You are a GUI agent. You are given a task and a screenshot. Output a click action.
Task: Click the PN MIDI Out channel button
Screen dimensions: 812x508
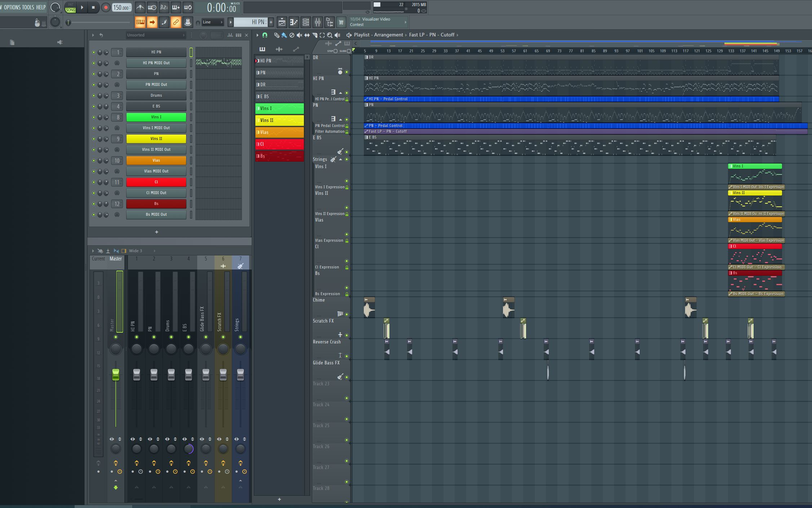click(156, 85)
